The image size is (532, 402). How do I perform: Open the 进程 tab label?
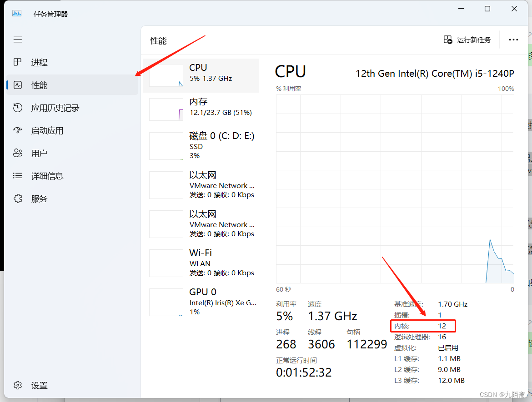point(40,62)
